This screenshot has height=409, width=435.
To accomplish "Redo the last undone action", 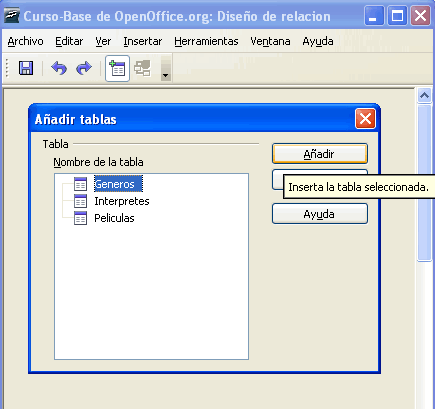I will (84, 68).
